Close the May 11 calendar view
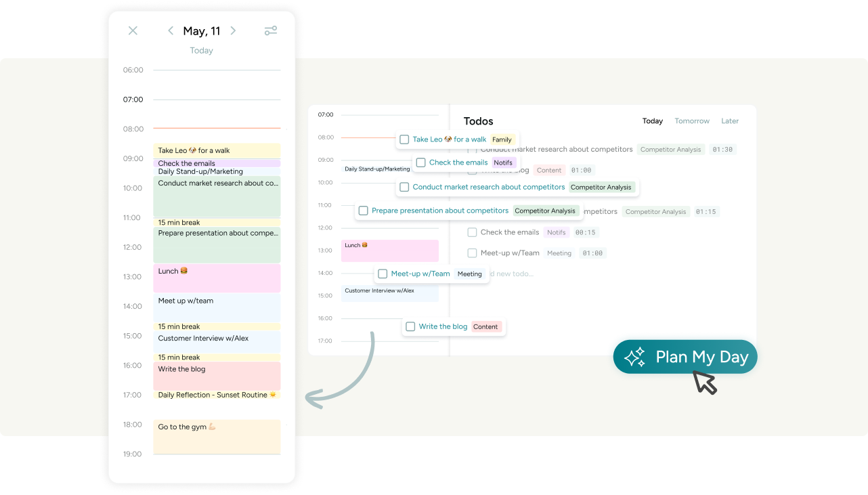This screenshot has width=868, height=495. (x=133, y=30)
